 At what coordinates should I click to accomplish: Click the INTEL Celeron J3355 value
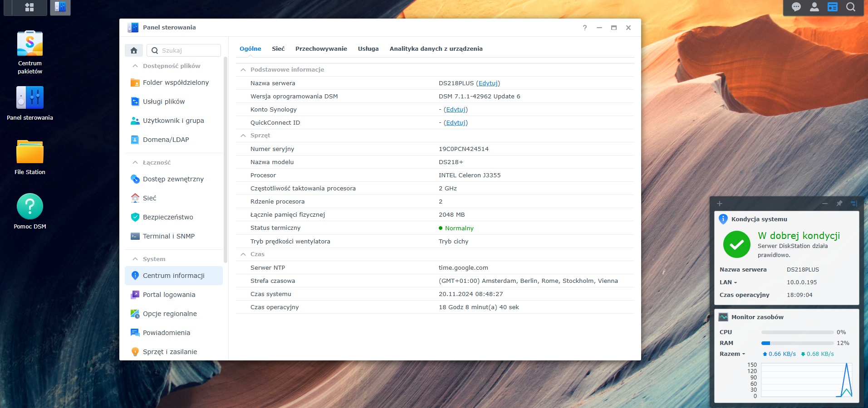pyautogui.click(x=470, y=175)
